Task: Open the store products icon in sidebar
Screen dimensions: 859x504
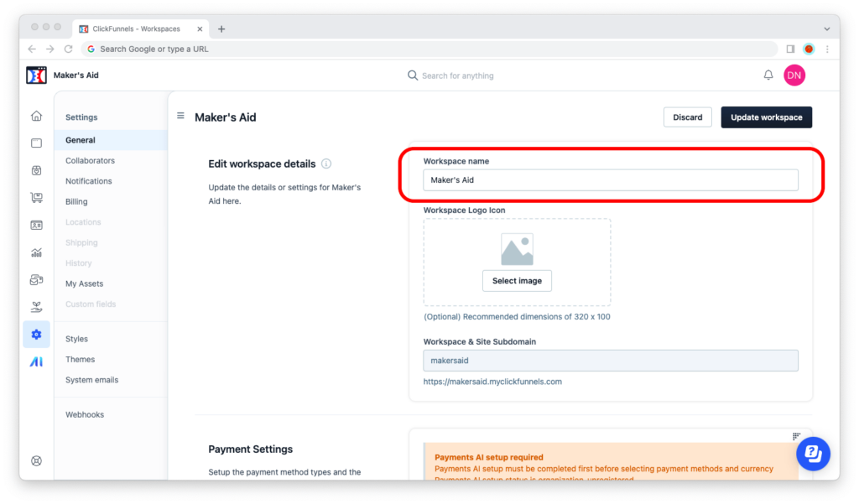Action: point(36,170)
